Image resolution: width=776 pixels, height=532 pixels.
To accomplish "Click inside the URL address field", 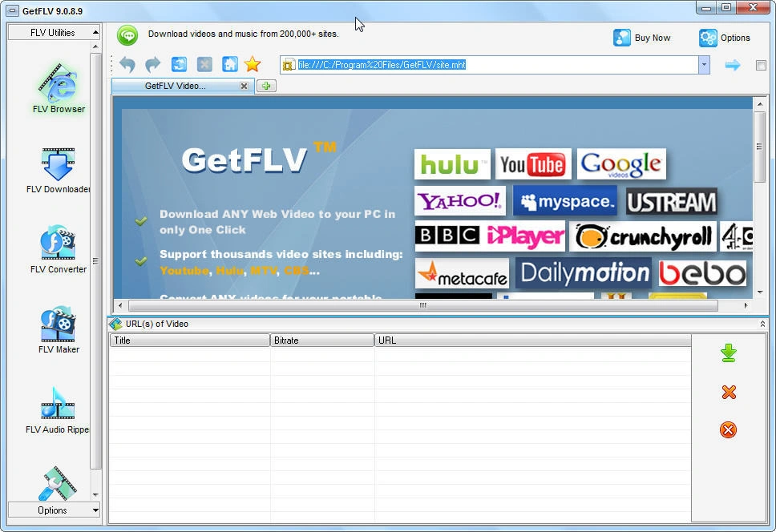I will click(481, 65).
